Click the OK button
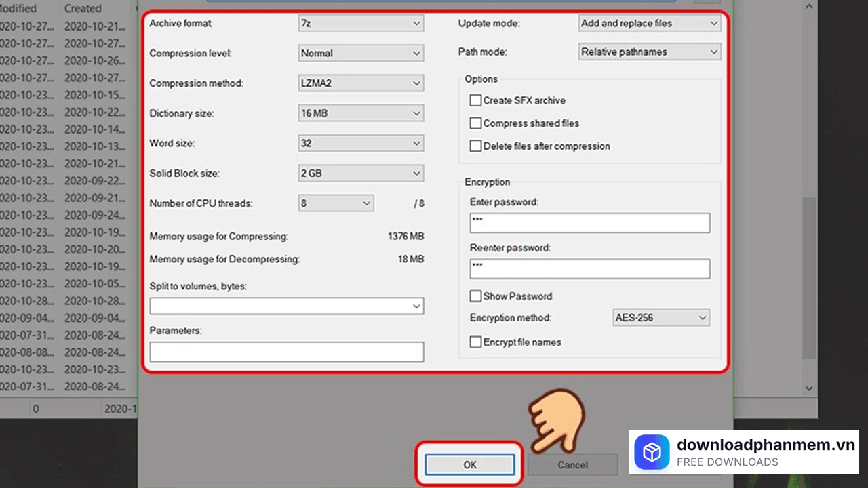The height and width of the screenshot is (488, 868). (x=469, y=464)
